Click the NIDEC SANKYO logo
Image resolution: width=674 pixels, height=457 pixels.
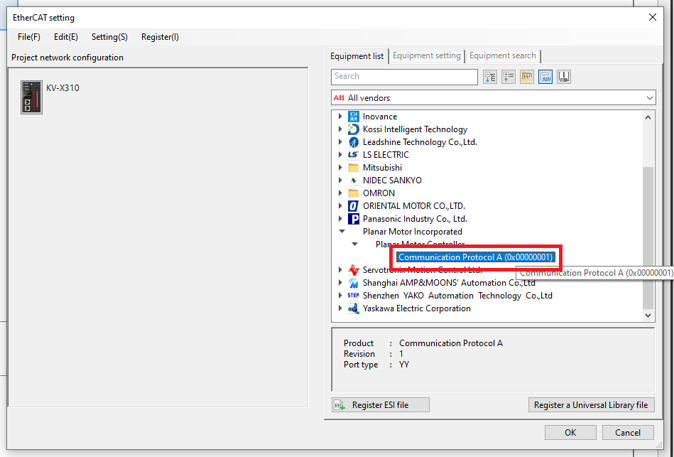click(353, 181)
